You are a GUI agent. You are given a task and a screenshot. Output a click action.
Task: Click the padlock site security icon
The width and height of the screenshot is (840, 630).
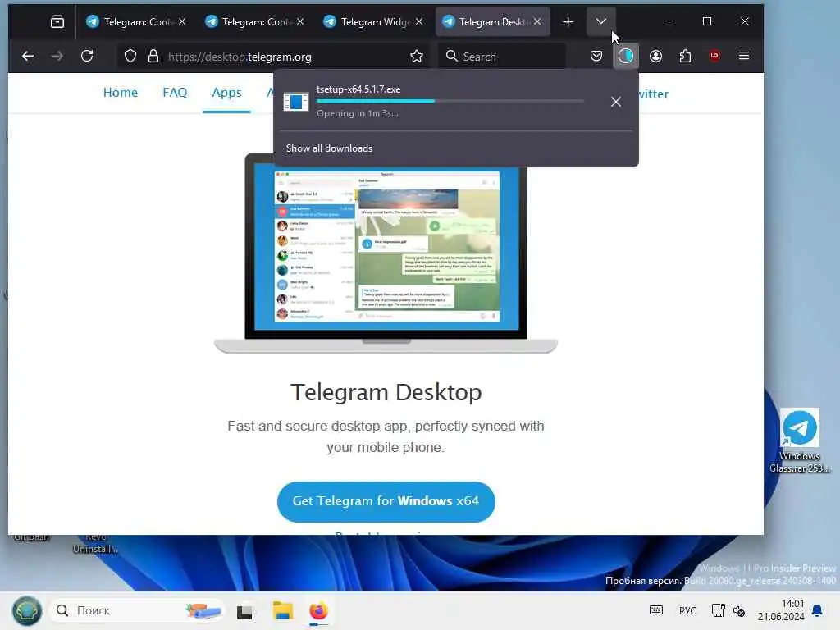coord(153,57)
